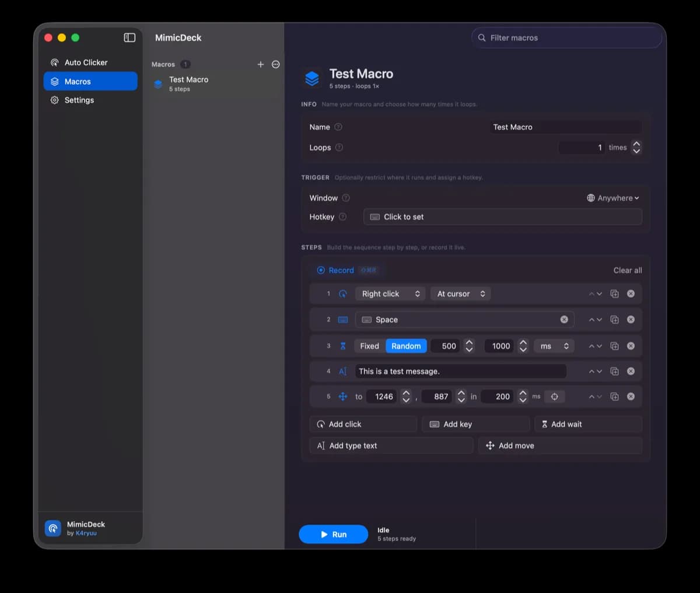The width and height of the screenshot is (700, 593).
Task: Select Test Macro in the macros list
Action: 213,83
